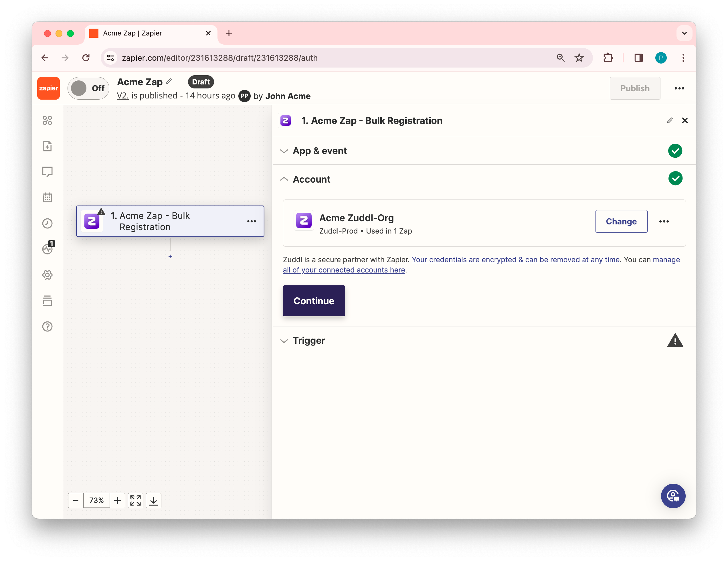The image size is (728, 561).
Task: Expand the App & event section
Action: (x=319, y=151)
